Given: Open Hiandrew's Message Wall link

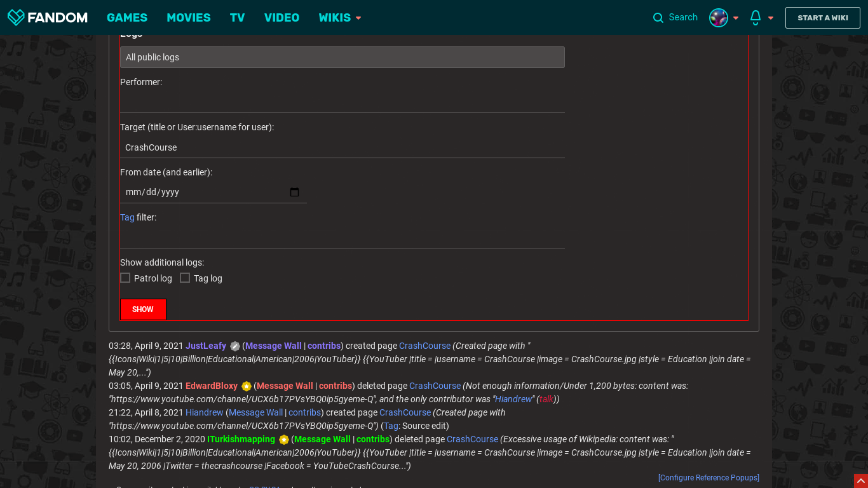Looking at the screenshot, I should click(x=255, y=412).
